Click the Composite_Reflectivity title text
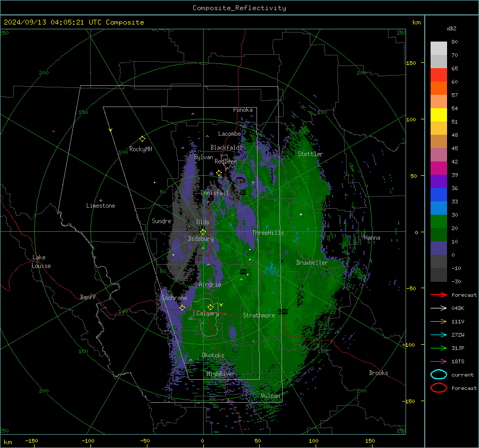 pyautogui.click(x=239, y=8)
